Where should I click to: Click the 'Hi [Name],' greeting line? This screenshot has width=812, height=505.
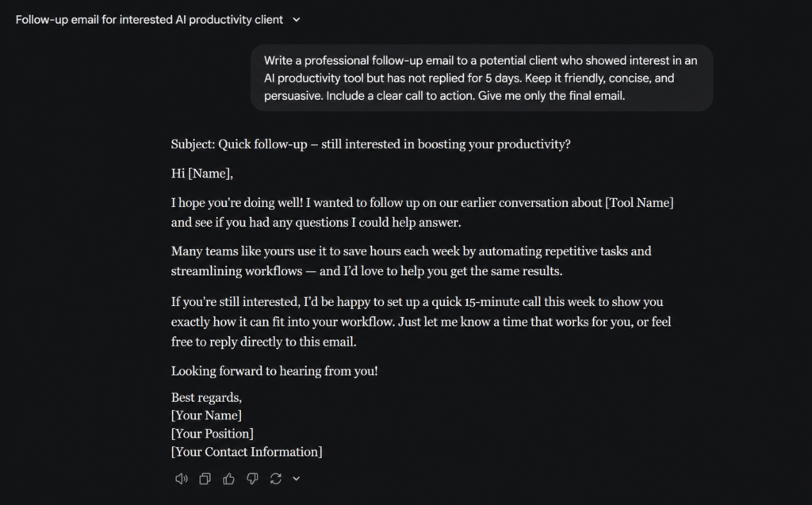(202, 174)
